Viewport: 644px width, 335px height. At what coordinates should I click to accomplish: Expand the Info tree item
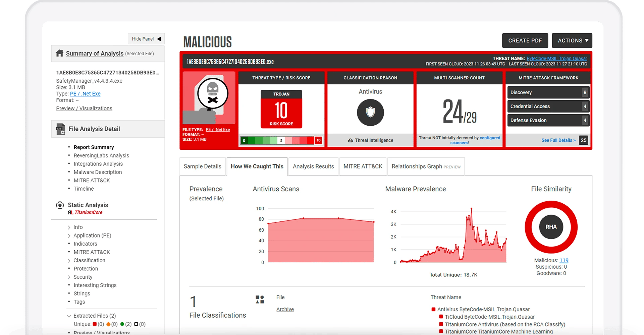tap(69, 227)
